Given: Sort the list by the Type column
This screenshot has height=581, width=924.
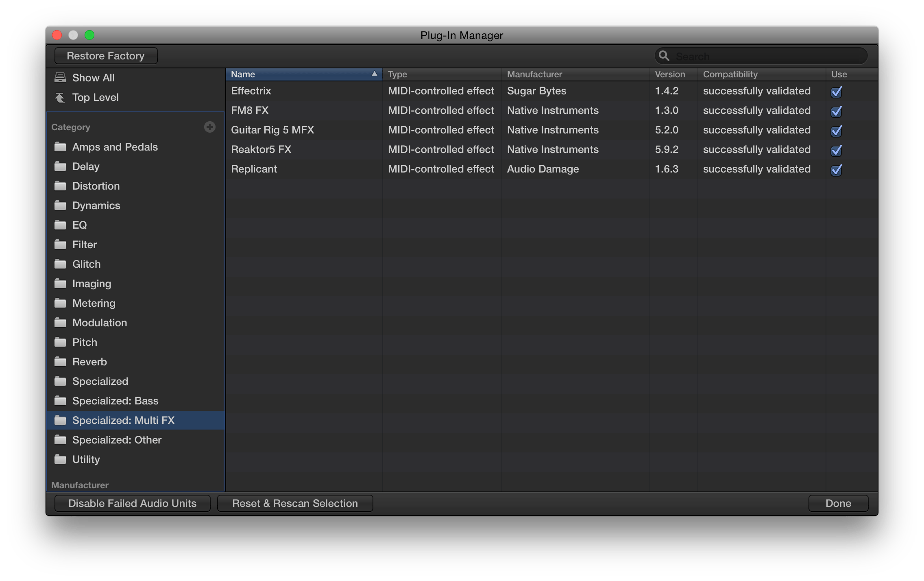Looking at the screenshot, I should (x=397, y=74).
